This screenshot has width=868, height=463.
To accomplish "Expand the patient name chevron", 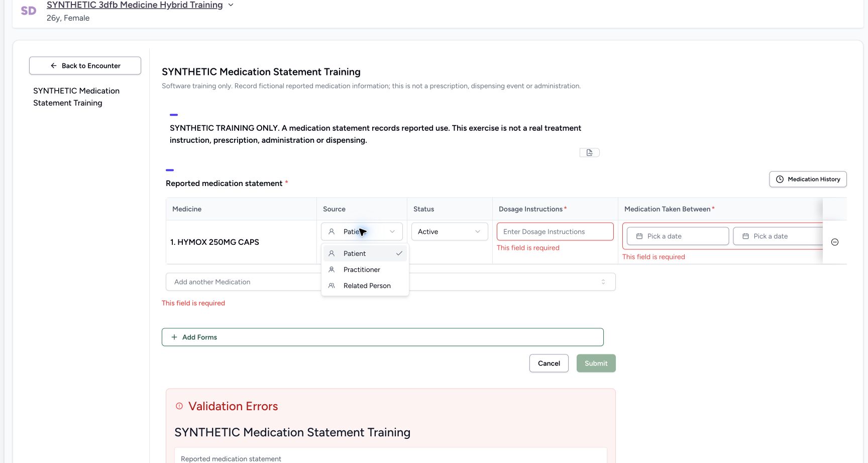I will pos(231,5).
